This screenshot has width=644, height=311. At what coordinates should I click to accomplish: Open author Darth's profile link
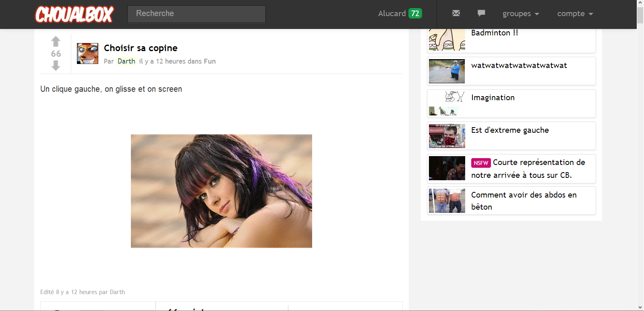coord(126,61)
